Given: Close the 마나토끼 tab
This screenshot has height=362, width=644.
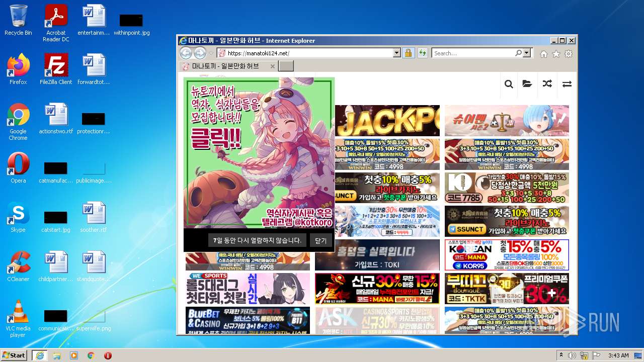Looking at the screenshot, I should pyautogui.click(x=272, y=66).
